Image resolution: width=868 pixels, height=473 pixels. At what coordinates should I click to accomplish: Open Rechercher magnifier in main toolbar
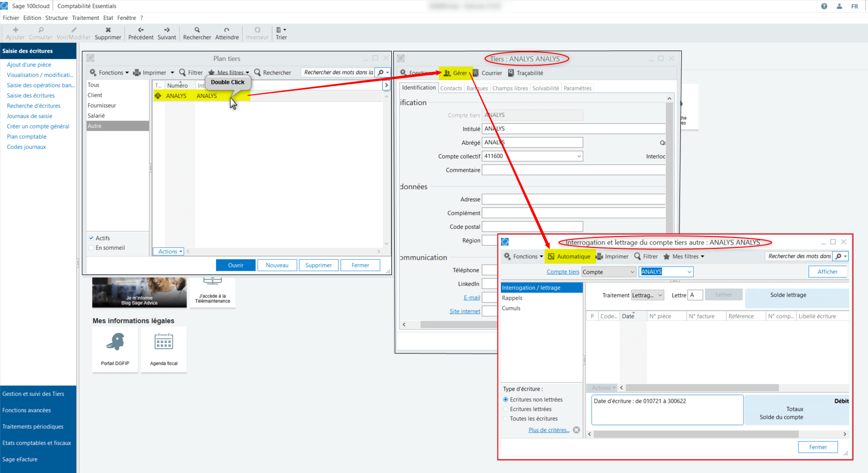[x=197, y=30]
